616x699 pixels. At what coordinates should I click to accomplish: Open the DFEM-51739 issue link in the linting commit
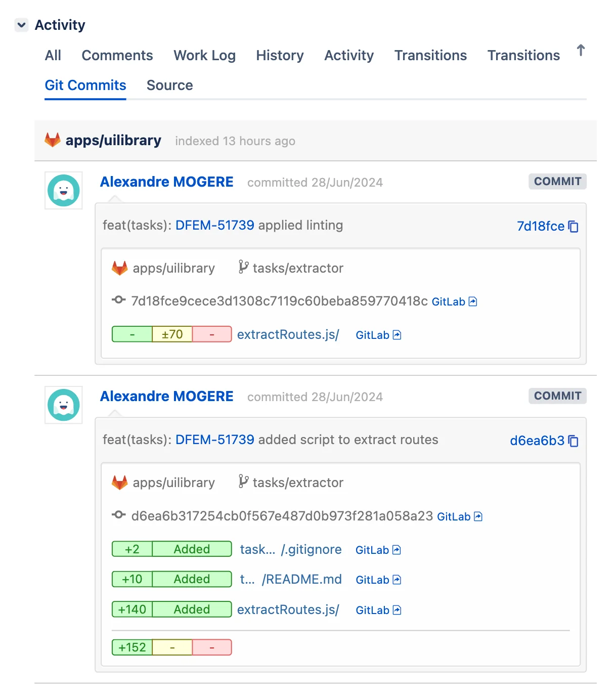[214, 226]
